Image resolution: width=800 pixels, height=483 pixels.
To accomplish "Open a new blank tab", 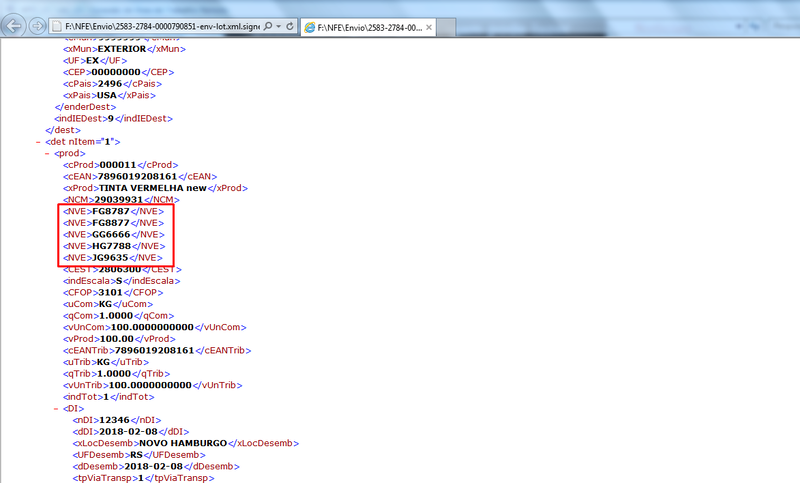I will pos(446,28).
